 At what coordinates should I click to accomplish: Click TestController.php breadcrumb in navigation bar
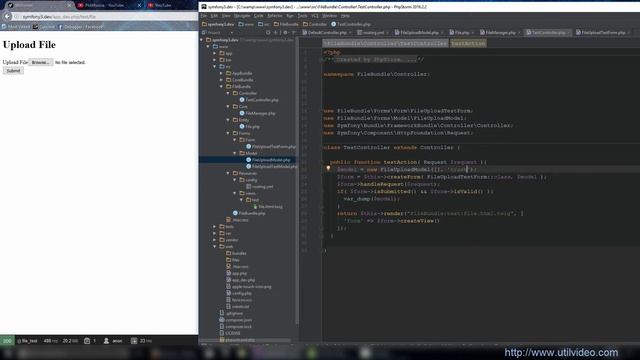pyautogui.click(x=351, y=24)
